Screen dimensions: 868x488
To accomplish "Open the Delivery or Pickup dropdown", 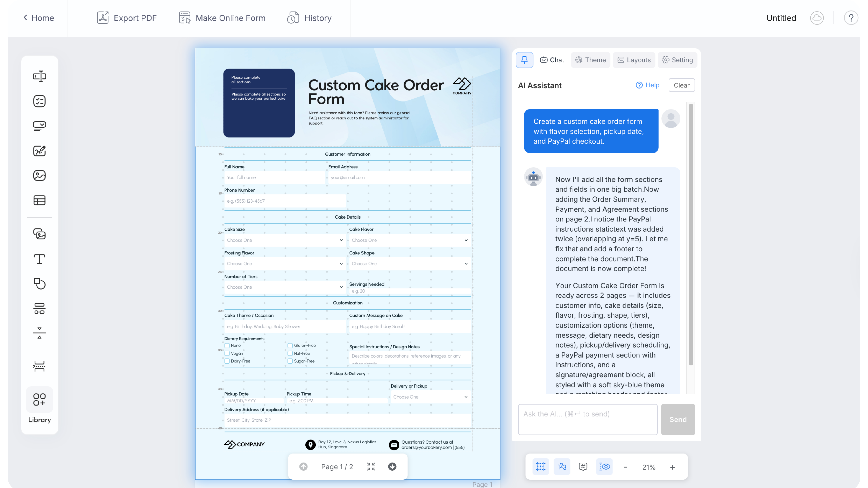I will tap(431, 397).
